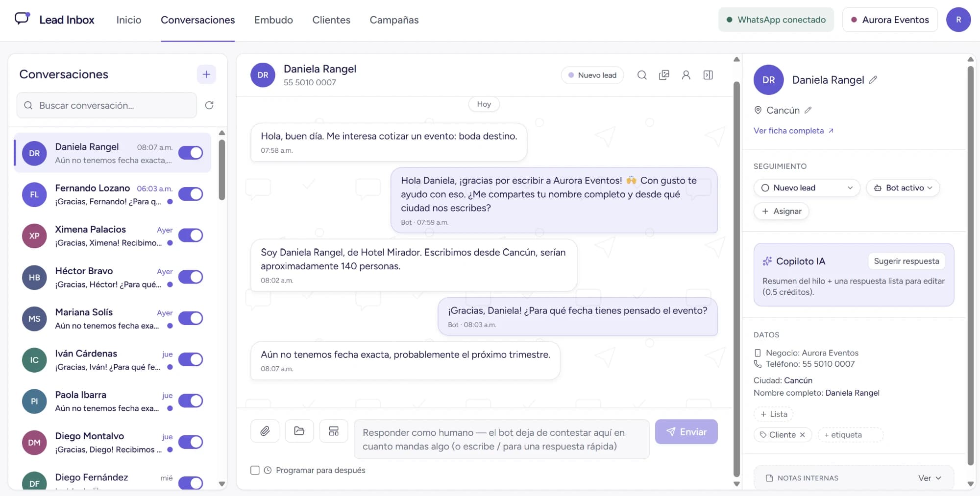
Task: Open the files folder icon in composer
Action: point(299,431)
